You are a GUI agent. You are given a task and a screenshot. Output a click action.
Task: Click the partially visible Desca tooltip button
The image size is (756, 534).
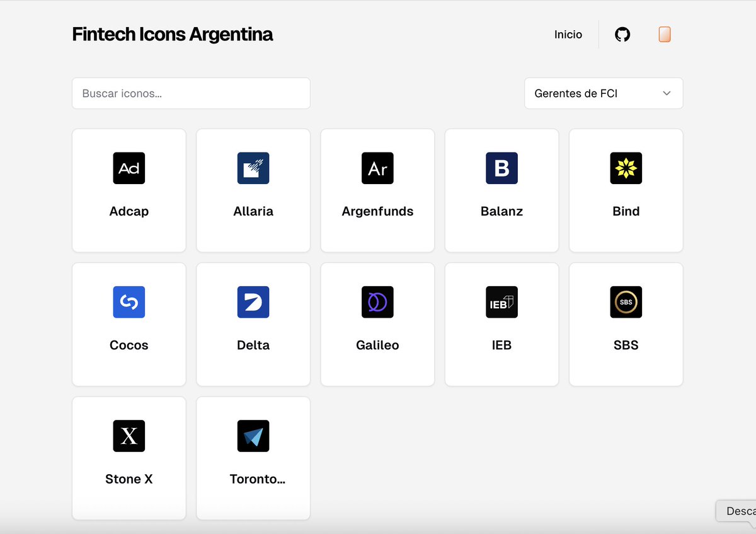pos(736,511)
